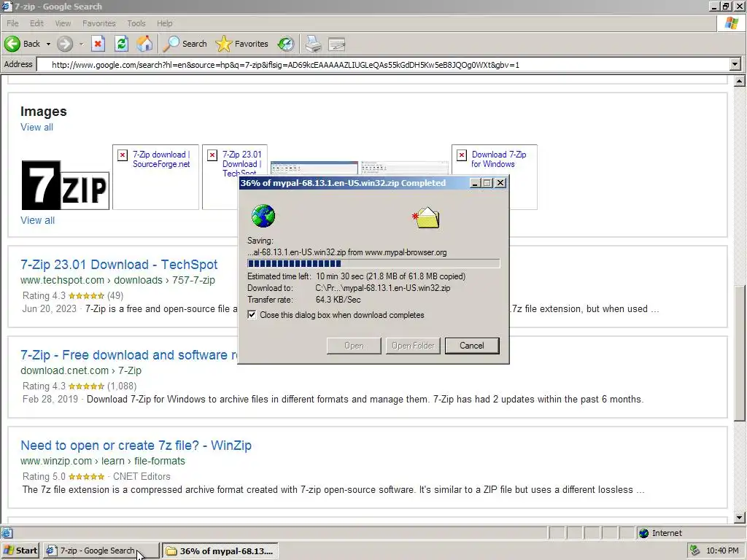Click the 7ZIP logo image thumbnail

click(x=65, y=185)
